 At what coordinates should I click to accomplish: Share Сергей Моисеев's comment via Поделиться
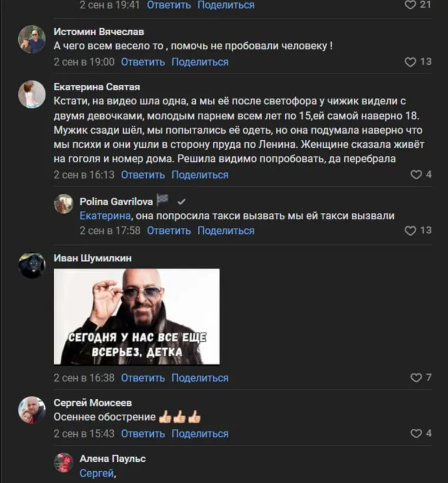pos(200,434)
